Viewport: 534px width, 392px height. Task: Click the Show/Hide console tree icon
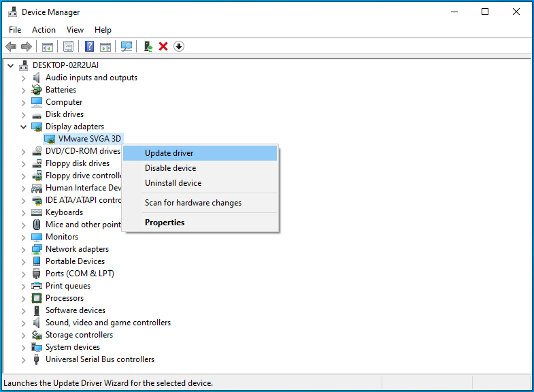47,46
